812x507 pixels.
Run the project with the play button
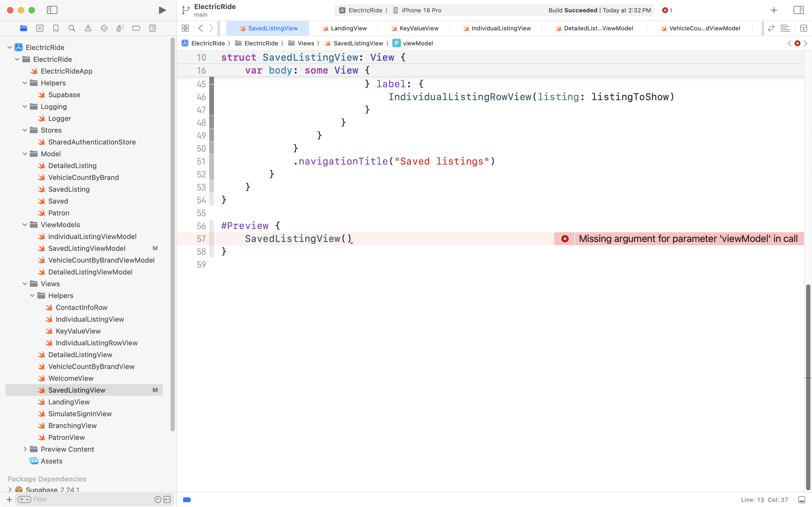(x=162, y=10)
